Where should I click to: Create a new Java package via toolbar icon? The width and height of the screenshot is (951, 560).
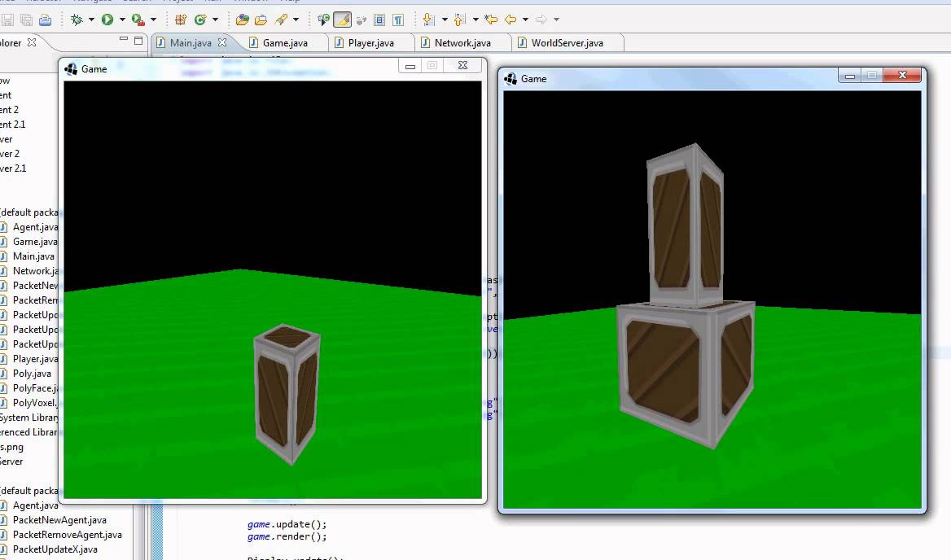click(180, 20)
